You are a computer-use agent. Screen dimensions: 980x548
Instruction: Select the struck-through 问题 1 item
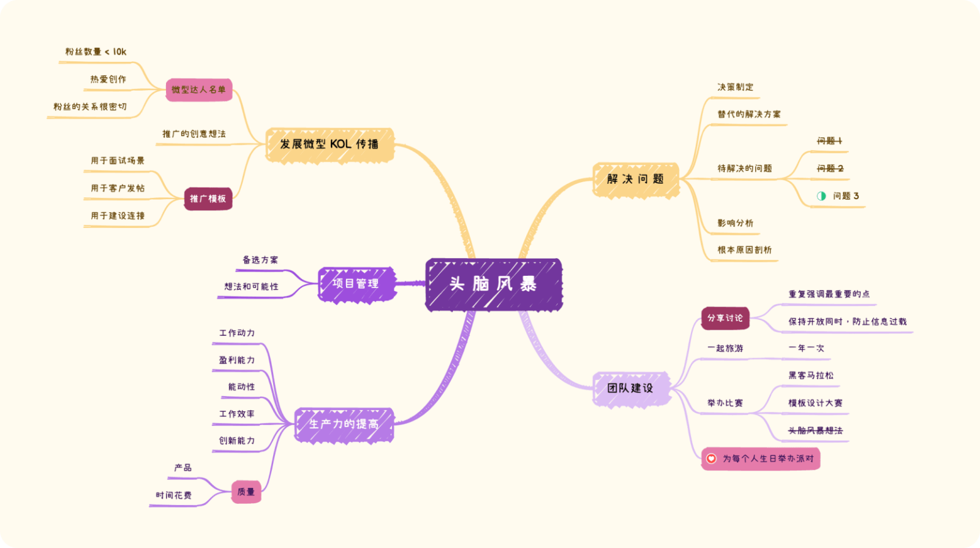(830, 142)
